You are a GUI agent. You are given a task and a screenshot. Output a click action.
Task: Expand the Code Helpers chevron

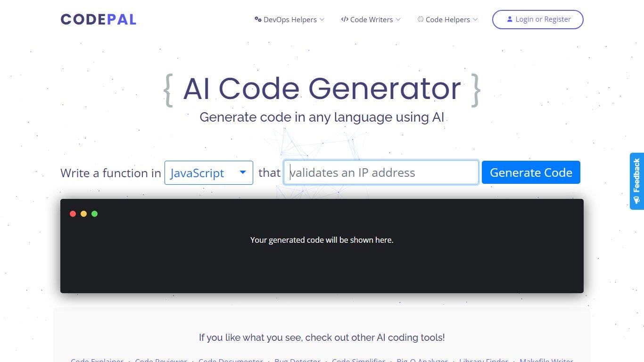coord(475,20)
